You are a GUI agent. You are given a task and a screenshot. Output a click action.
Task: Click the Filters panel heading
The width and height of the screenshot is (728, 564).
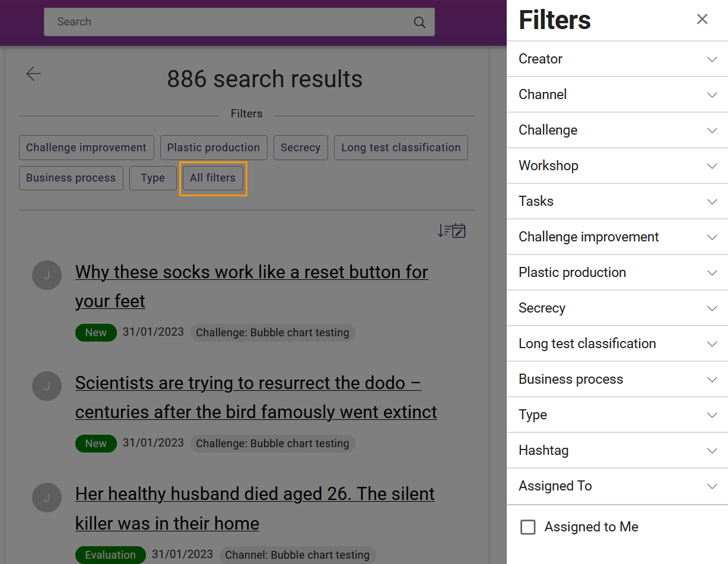point(555,20)
